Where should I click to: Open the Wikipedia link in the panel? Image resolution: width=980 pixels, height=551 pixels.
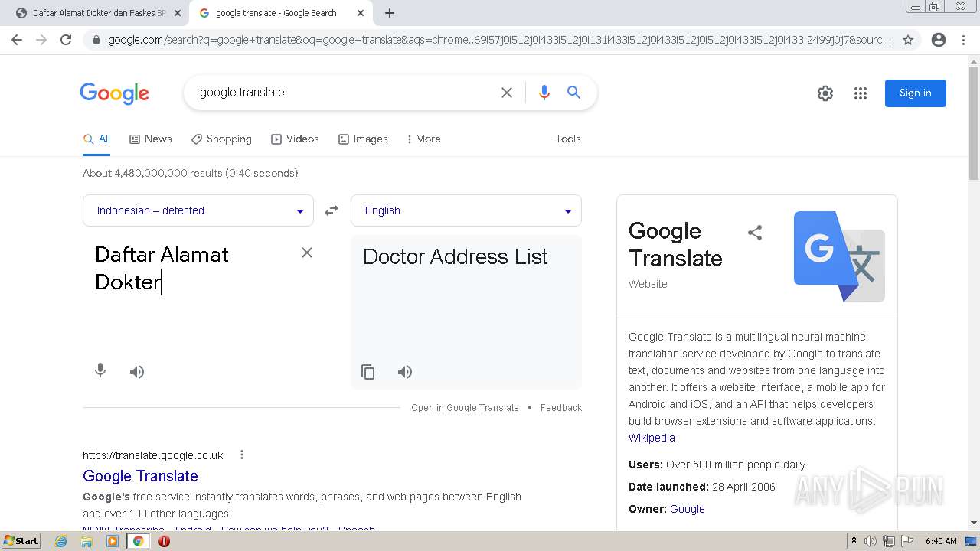[652, 438]
